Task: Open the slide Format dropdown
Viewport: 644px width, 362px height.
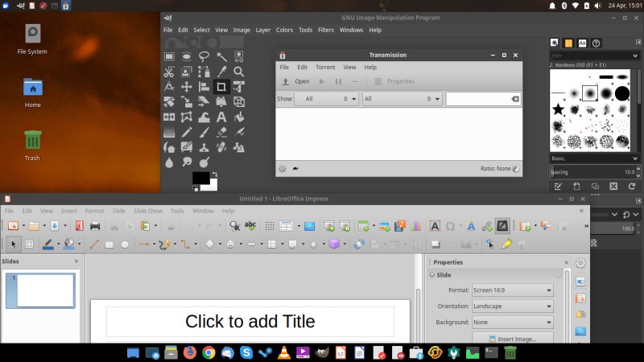Action: pos(512,290)
